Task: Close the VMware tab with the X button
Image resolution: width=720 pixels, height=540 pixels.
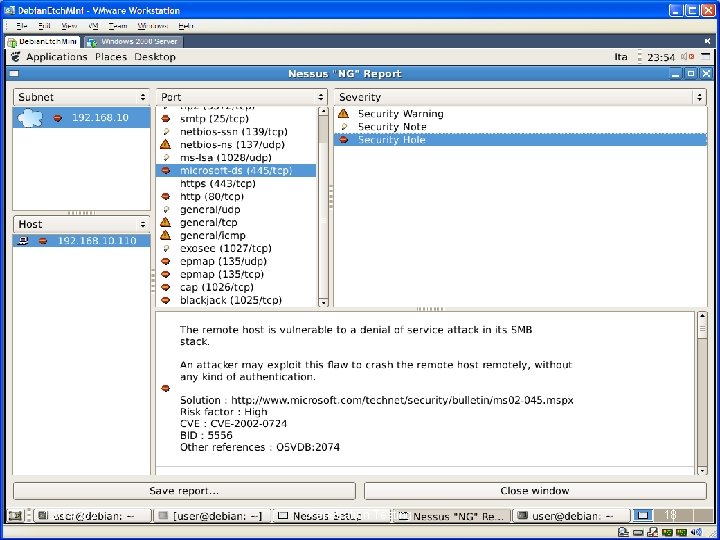Action: (x=708, y=41)
